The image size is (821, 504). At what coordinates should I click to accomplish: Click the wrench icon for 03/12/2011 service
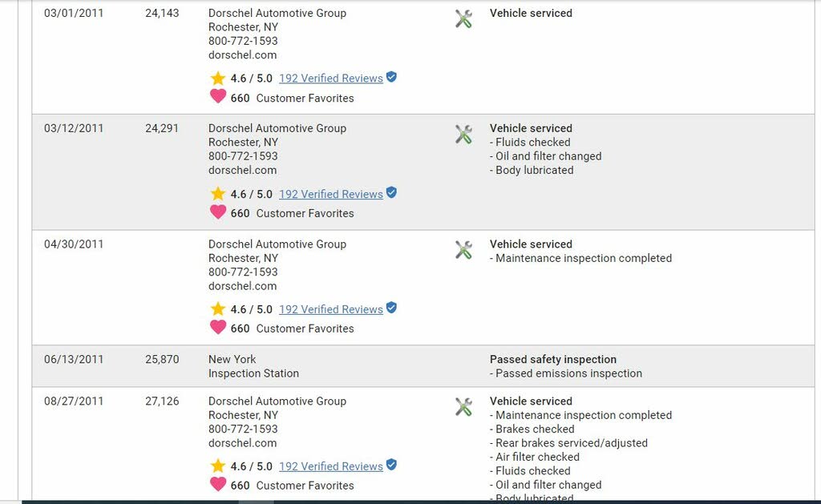click(x=463, y=135)
